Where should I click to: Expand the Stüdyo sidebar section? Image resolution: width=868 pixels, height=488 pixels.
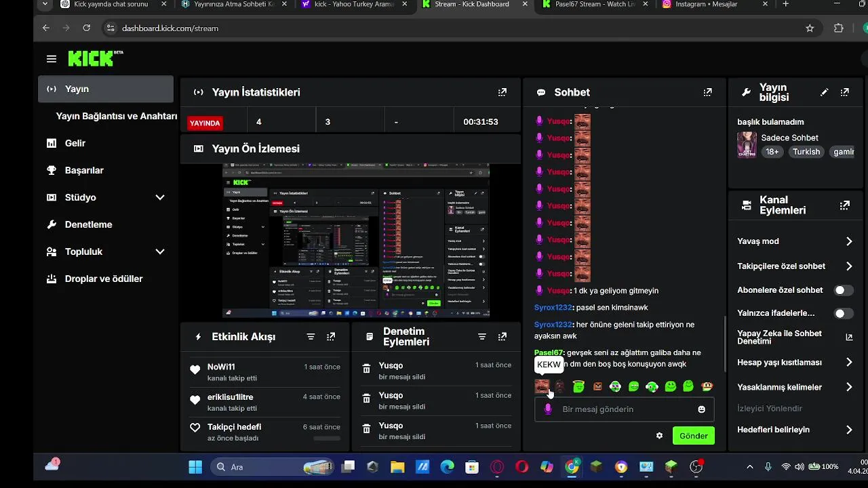[x=160, y=197]
